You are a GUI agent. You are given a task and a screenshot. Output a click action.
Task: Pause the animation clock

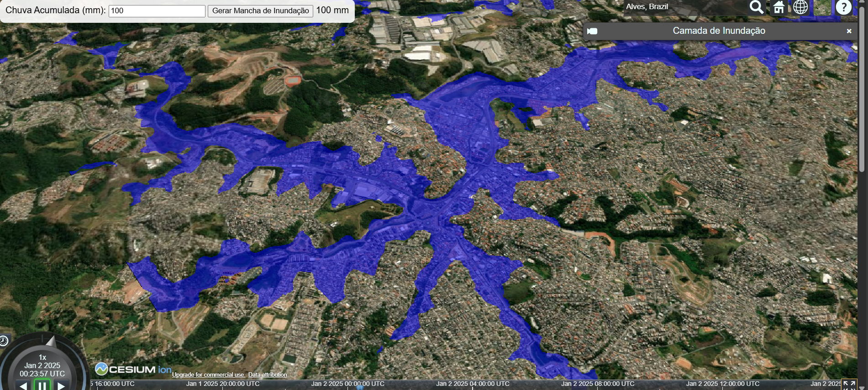(x=42, y=386)
